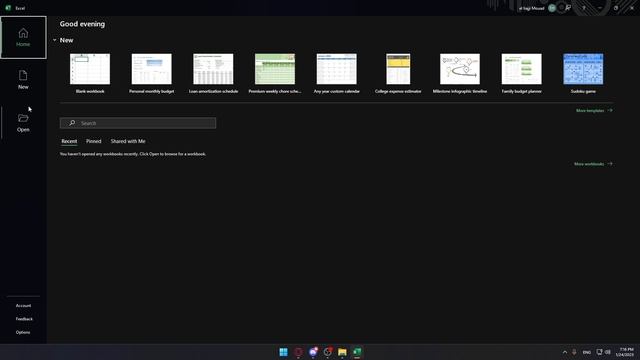The image size is (640, 360).
Task: Click the ENG language indicator
Action: click(x=587, y=352)
